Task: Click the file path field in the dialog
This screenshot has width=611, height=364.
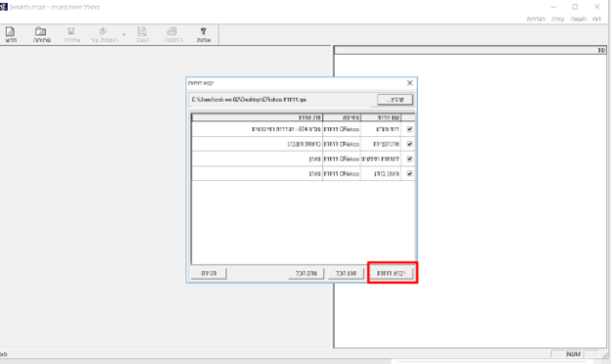Action: [x=283, y=100]
